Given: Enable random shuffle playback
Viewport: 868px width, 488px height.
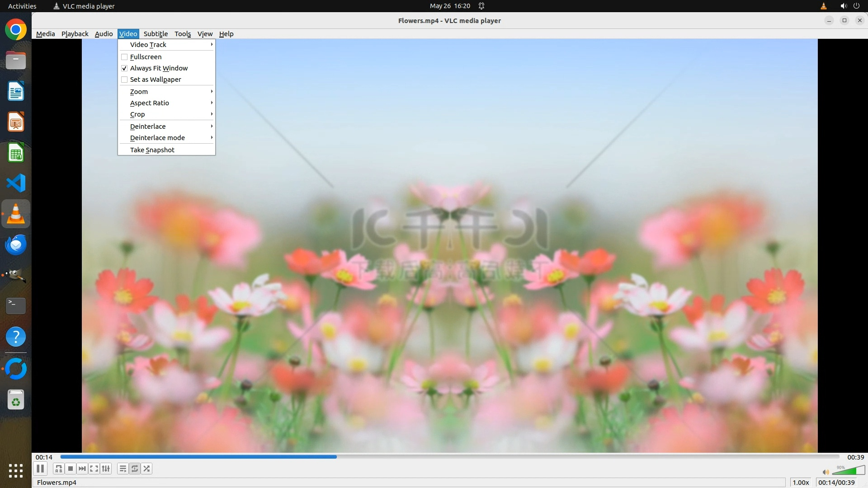Looking at the screenshot, I should pos(146,469).
